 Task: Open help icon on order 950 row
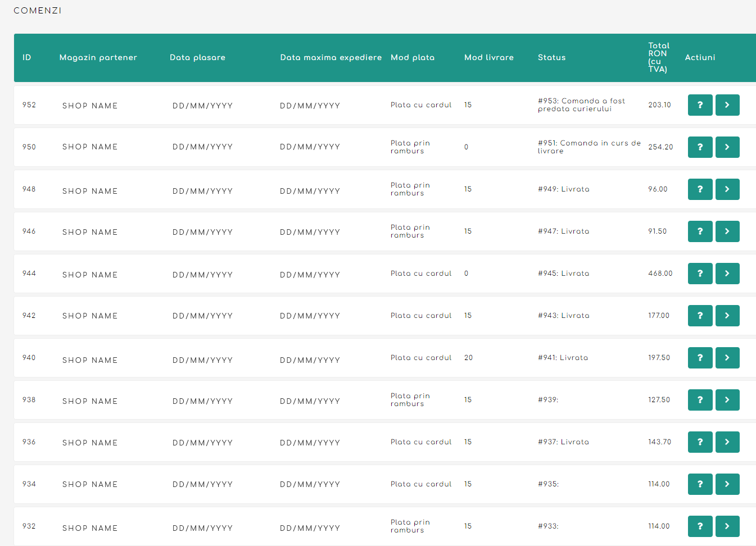[x=700, y=147]
